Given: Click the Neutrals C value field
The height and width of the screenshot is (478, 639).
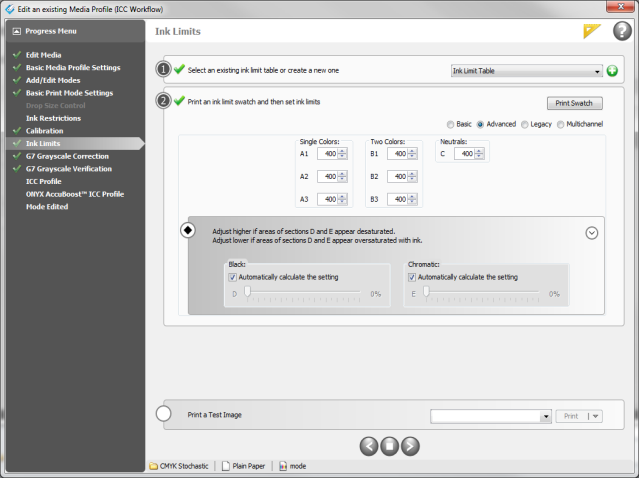Looking at the screenshot, I should click(x=465, y=154).
